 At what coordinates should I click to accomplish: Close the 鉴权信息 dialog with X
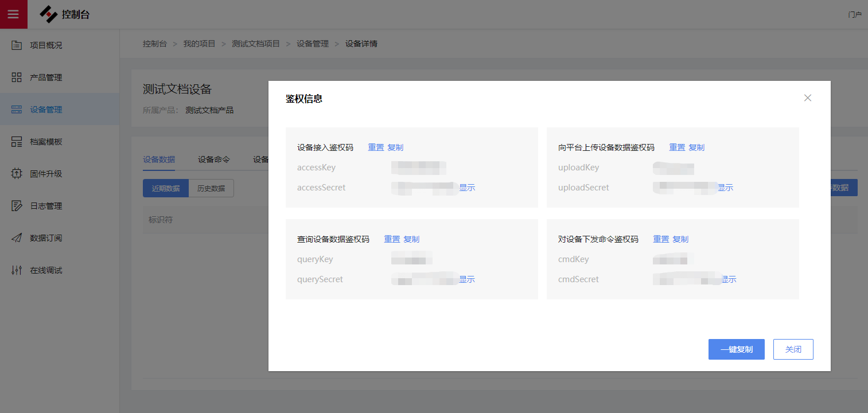[x=808, y=98]
